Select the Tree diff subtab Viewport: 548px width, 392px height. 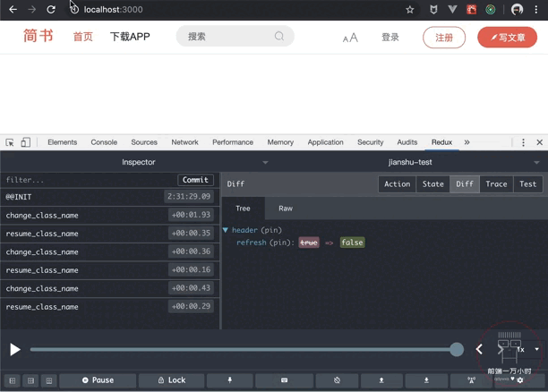point(243,209)
